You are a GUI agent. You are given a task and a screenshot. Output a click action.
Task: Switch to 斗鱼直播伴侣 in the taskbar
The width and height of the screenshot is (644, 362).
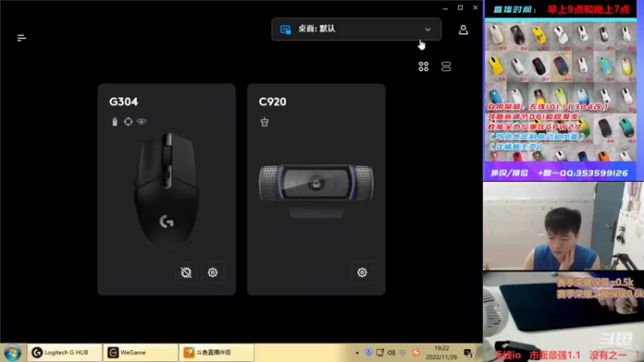pos(216,352)
